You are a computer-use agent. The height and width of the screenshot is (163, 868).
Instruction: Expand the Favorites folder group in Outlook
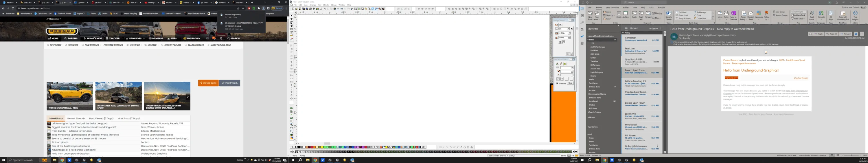click(588, 29)
